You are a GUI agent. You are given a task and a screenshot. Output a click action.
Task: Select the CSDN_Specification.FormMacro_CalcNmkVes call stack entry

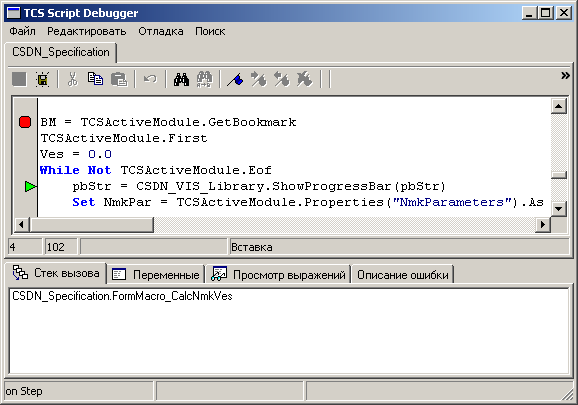(122, 296)
